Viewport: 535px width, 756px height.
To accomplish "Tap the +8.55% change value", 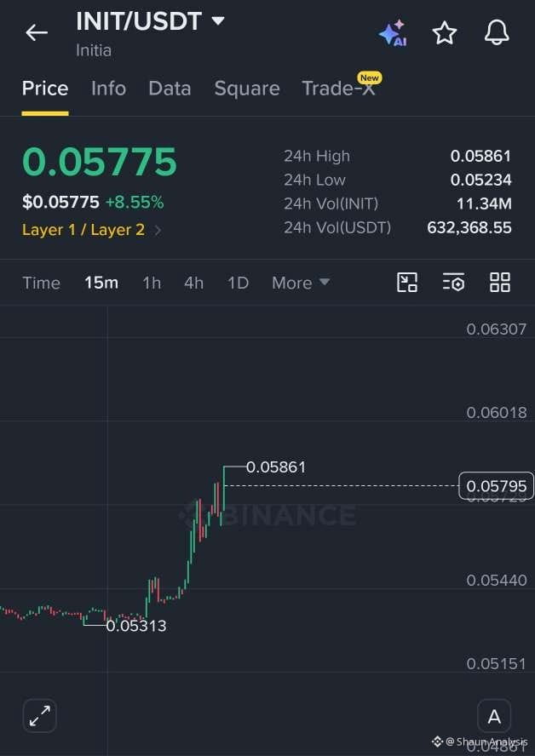I will pyautogui.click(x=135, y=203).
